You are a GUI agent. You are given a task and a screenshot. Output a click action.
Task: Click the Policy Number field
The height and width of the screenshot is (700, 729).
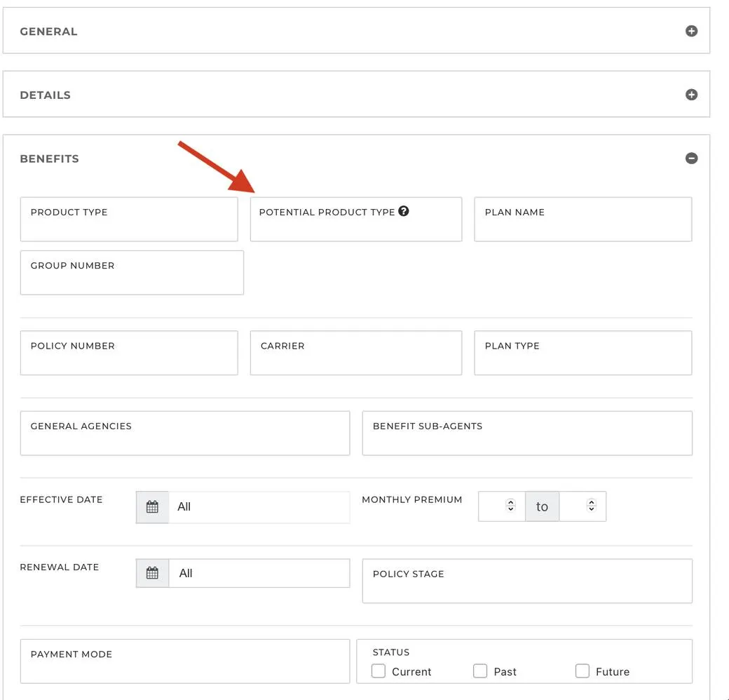(x=129, y=353)
